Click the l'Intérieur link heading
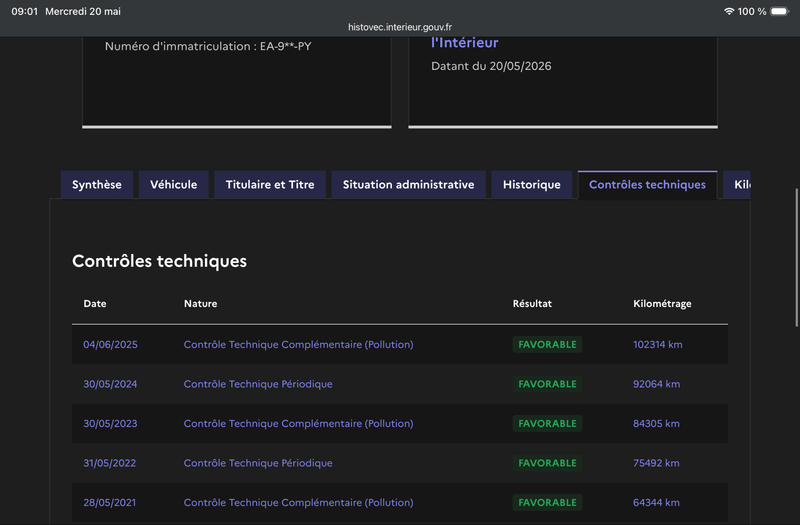The height and width of the screenshot is (525, 800). point(464,43)
